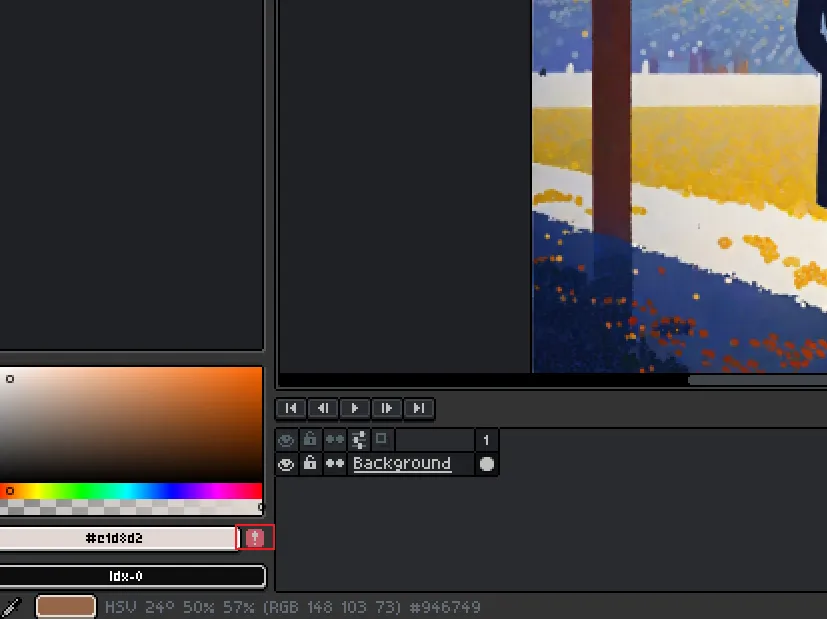Advance to the next frame
The height and width of the screenshot is (619, 827).
386,408
